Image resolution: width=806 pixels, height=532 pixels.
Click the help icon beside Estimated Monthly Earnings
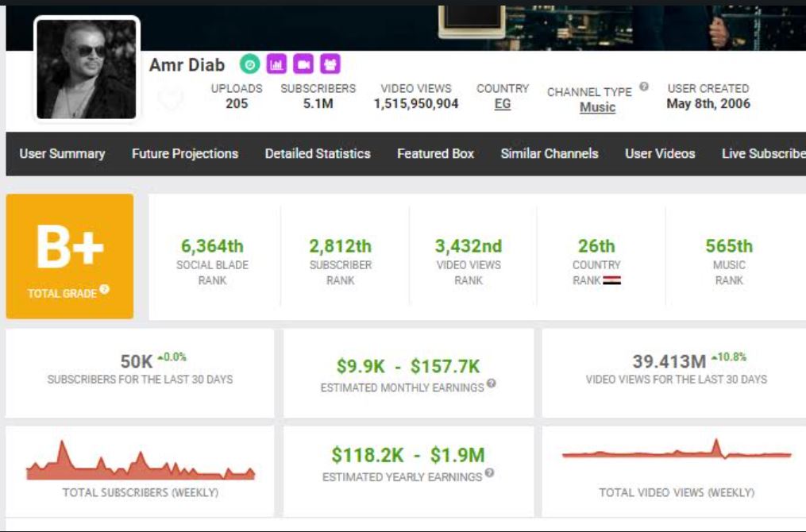point(492,384)
